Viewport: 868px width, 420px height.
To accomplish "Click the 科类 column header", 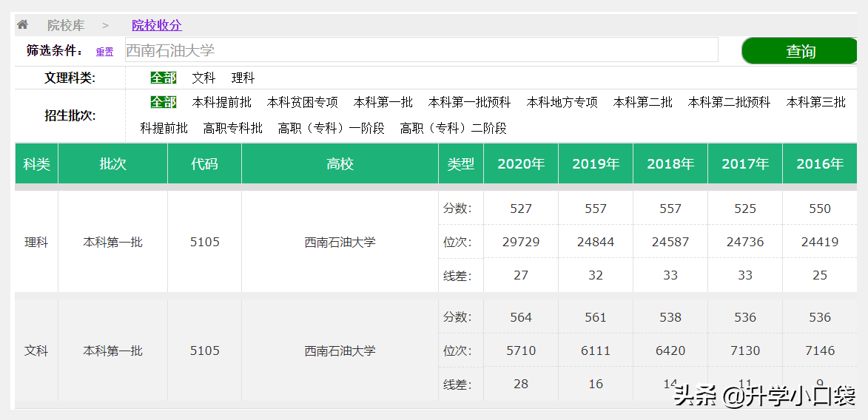I will 36,164.
